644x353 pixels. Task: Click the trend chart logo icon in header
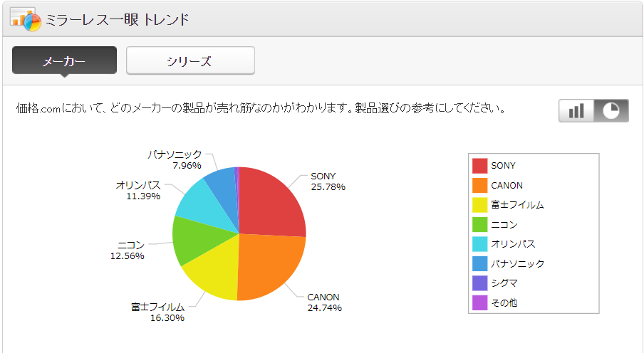26,19
